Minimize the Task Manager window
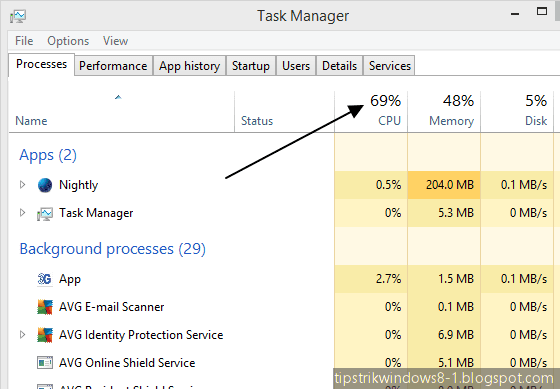560x389 pixels. coord(515,14)
